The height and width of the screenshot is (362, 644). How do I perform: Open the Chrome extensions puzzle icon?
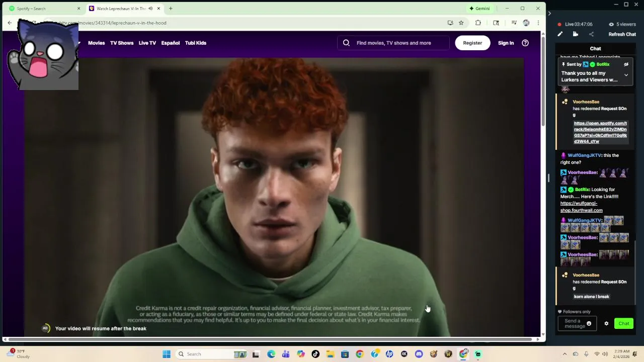coord(478,23)
